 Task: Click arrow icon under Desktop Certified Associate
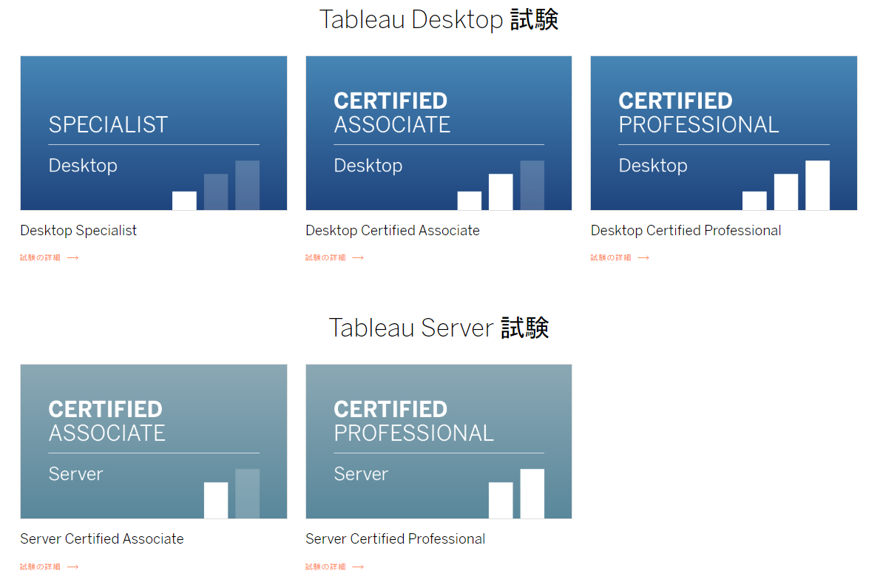pos(358,258)
